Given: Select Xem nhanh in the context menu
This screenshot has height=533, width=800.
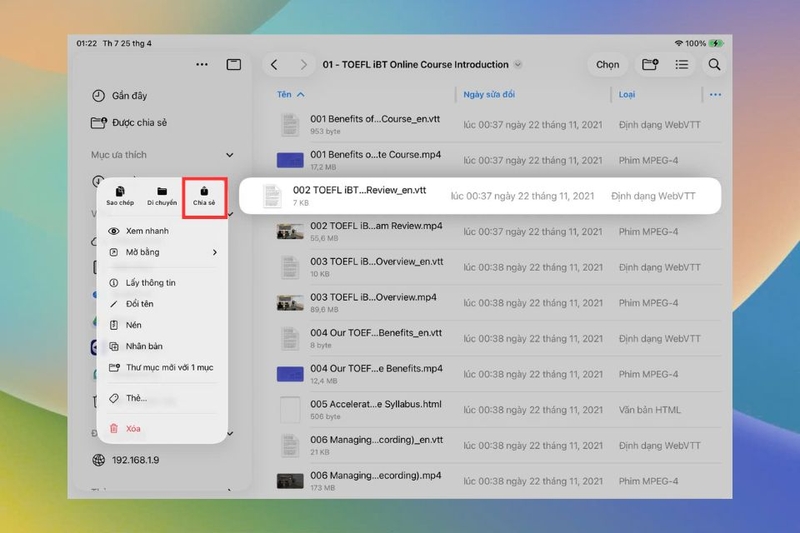Looking at the screenshot, I should click(x=147, y=231).
